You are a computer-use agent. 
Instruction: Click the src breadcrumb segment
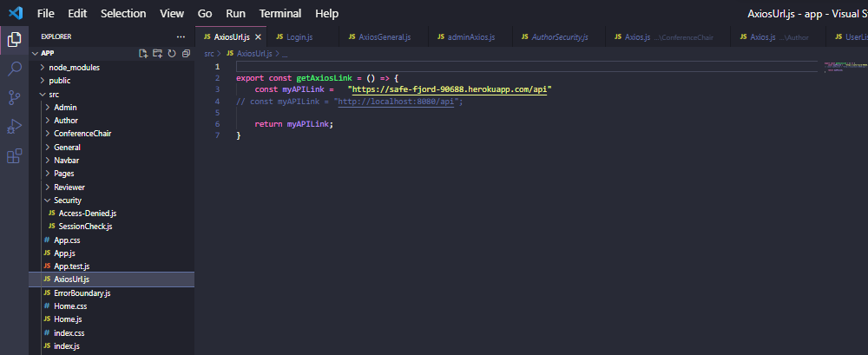[208, 54]
